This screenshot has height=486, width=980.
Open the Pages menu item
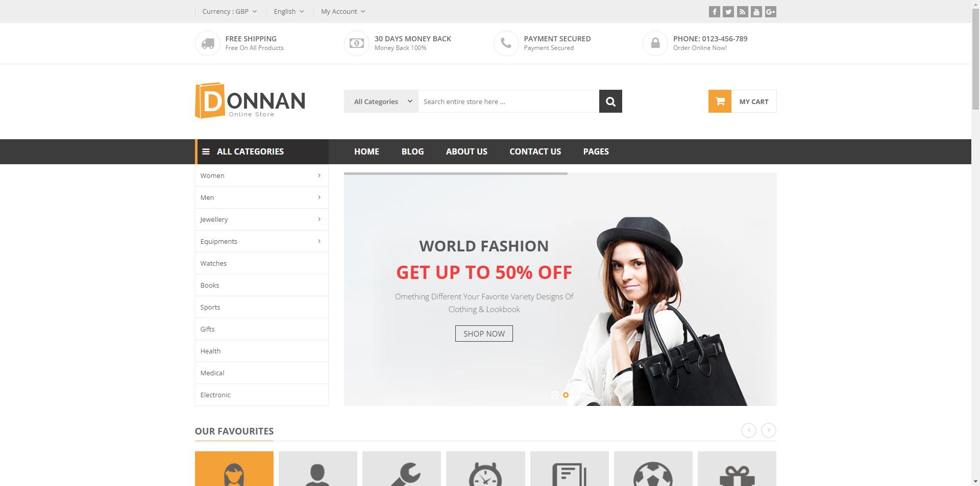[x=596, y=151]
